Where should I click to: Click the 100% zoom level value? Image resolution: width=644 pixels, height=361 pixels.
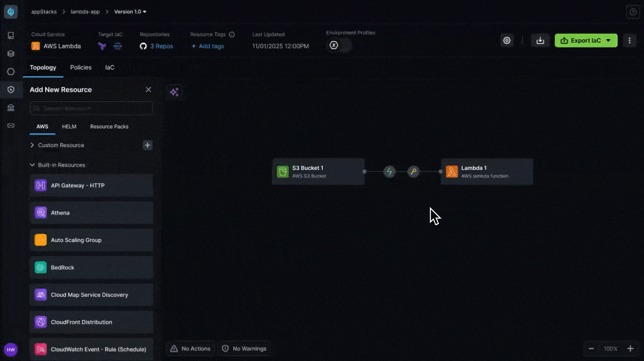pos(611,349)
